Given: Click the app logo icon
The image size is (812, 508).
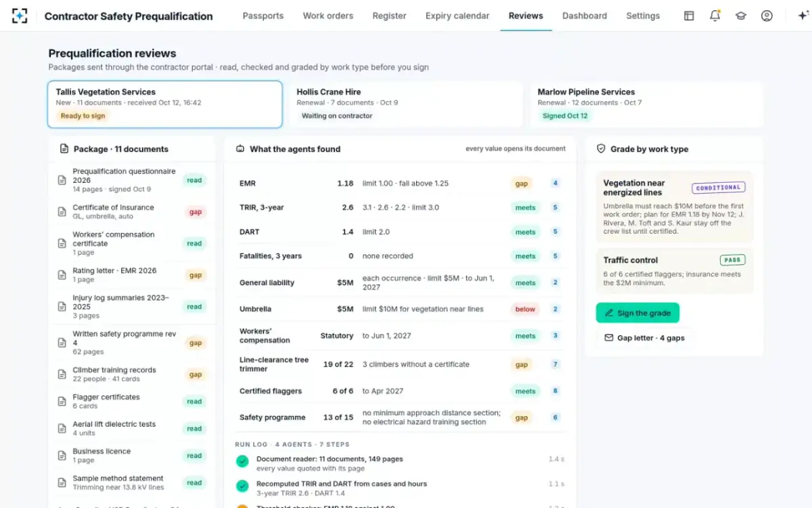Looking at the screenshot, I should tap(20, 16).
